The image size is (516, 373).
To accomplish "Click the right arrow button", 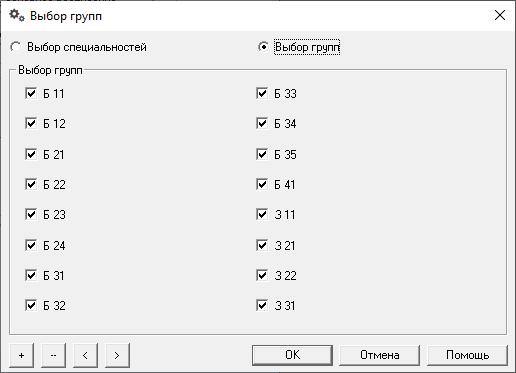I will click(x=117, y=355).
